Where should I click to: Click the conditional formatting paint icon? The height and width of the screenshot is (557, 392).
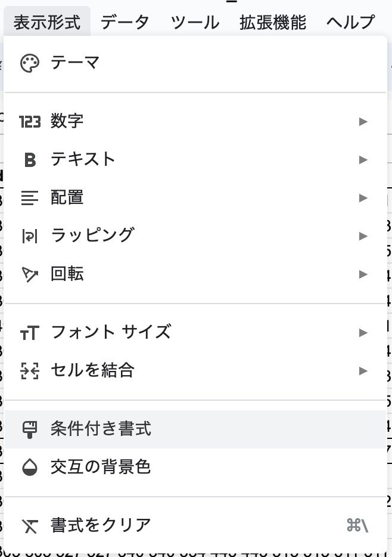click(x=30, y=429)
